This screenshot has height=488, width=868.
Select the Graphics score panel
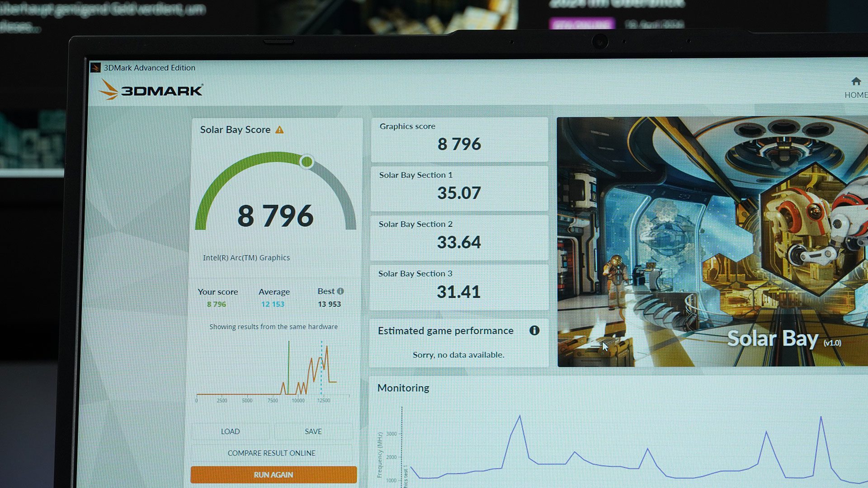tap(459, 139)
